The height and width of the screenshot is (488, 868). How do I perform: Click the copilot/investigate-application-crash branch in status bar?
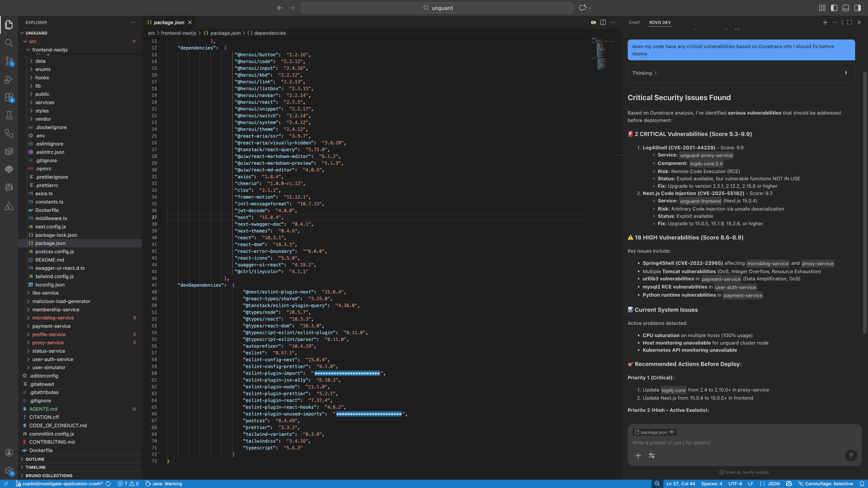click(x=62, y=484)
